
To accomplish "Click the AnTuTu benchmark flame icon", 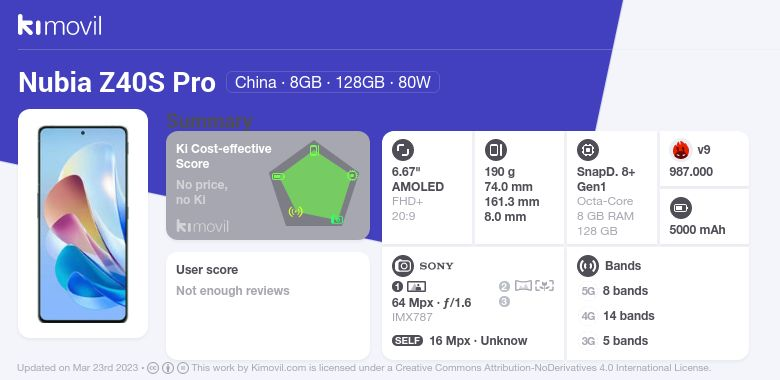I will click(680, 150).
